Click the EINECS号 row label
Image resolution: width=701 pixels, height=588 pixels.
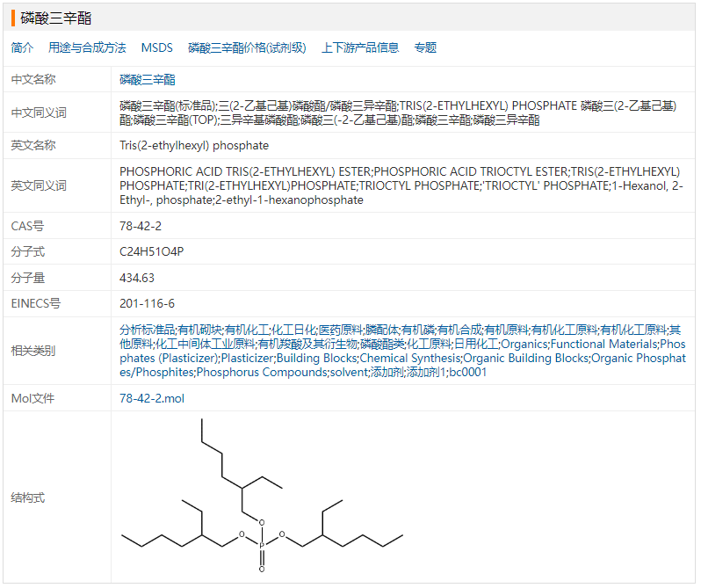36,303
